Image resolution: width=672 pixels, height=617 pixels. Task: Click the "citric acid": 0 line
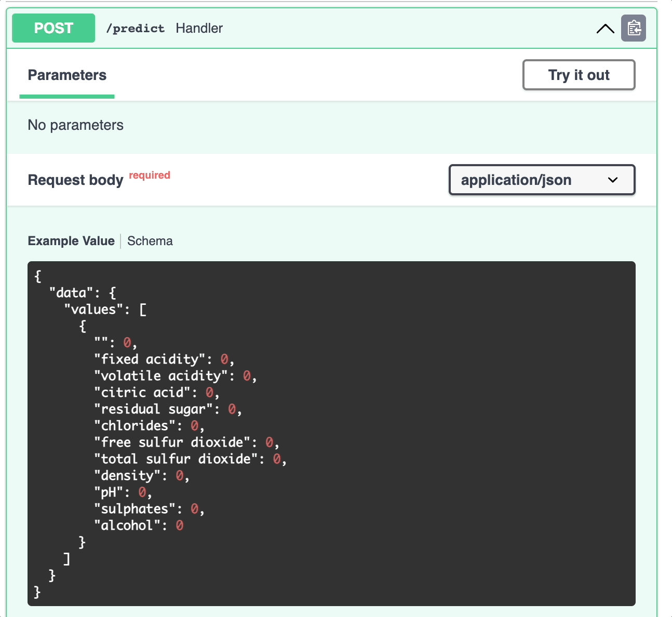[156, 393]
